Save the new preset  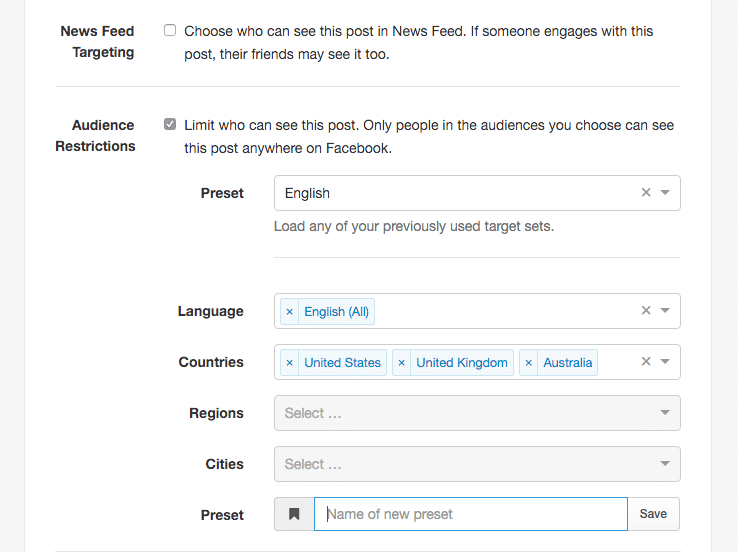point(653,514)
